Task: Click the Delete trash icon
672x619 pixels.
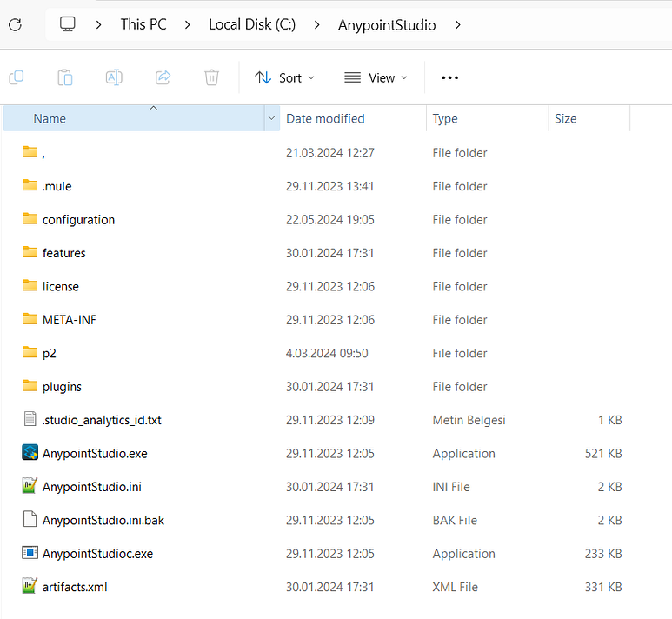Action: pos(212,77)
